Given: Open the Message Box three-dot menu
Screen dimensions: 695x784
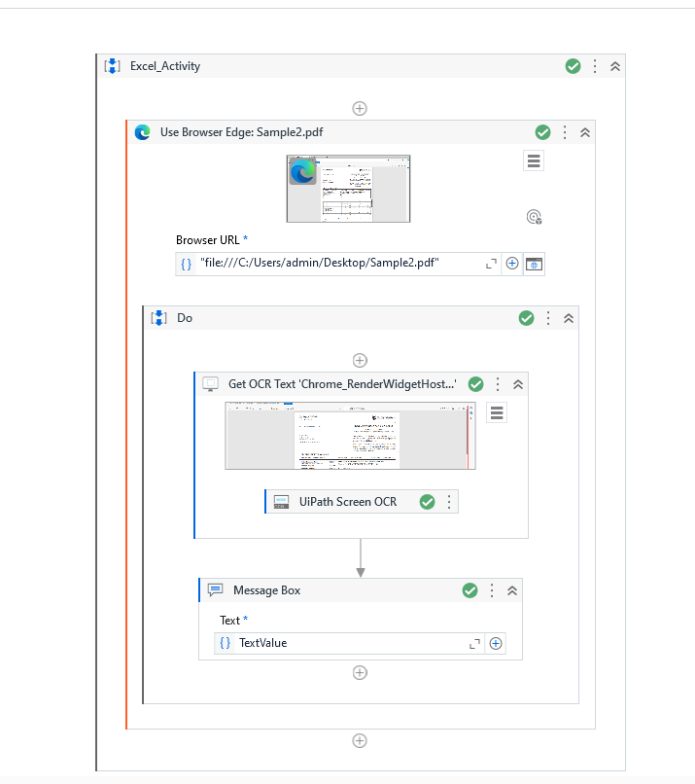Looking at the screenshot, I should tap(492, 590).
